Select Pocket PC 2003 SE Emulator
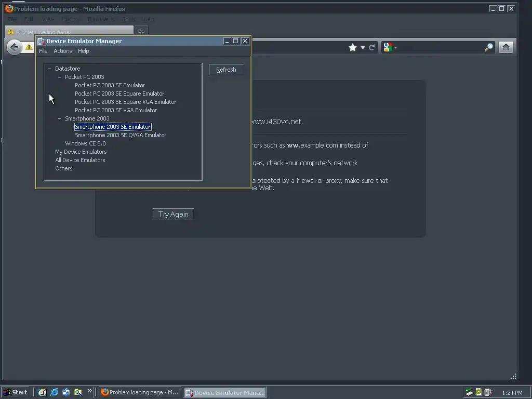 pyautogui.click(x=110, y=85)
